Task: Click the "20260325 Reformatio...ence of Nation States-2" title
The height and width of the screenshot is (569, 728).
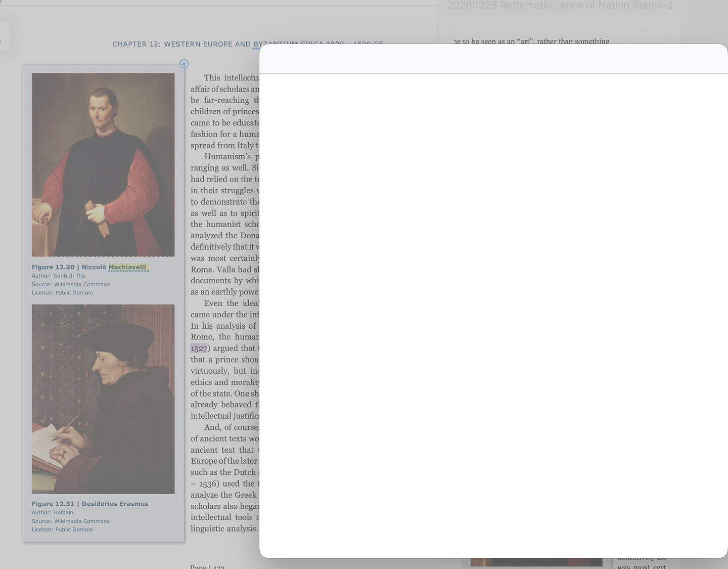Action: (560, 6)
